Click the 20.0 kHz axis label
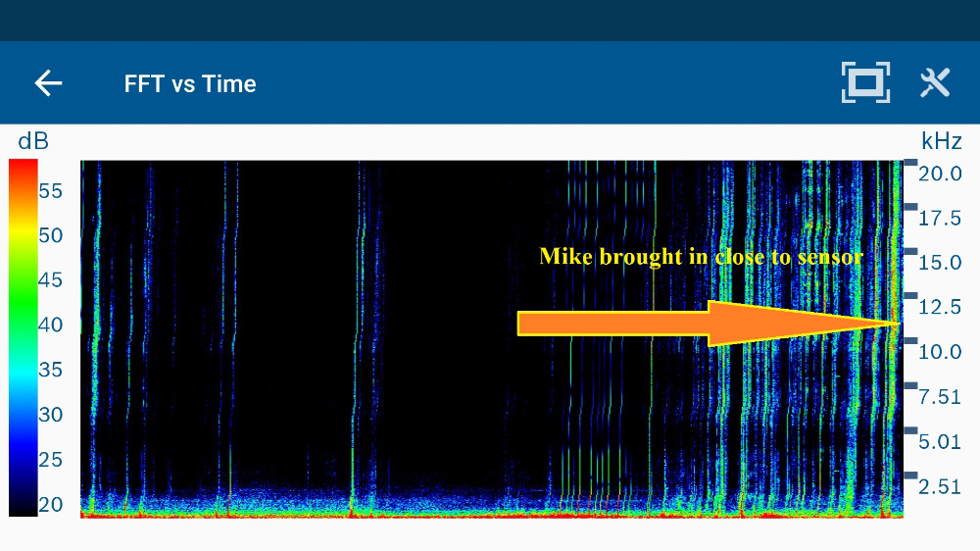This screenshot has height=551, width=980. [940, 174]
